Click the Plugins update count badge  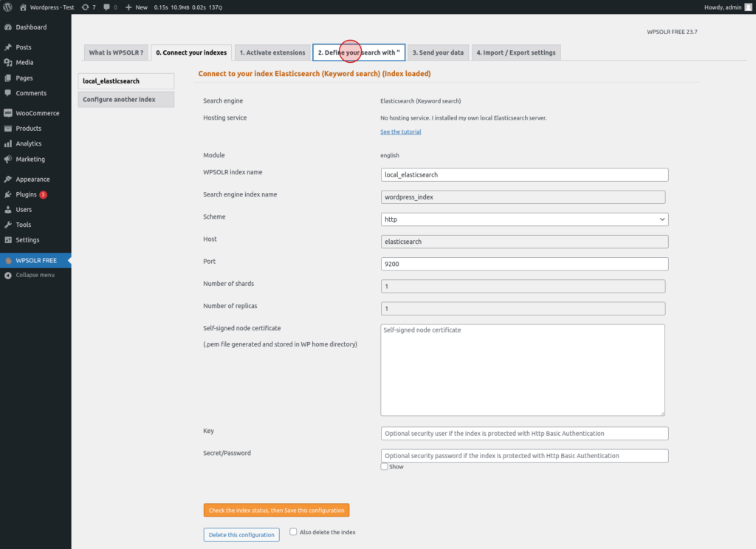[43, 194]
